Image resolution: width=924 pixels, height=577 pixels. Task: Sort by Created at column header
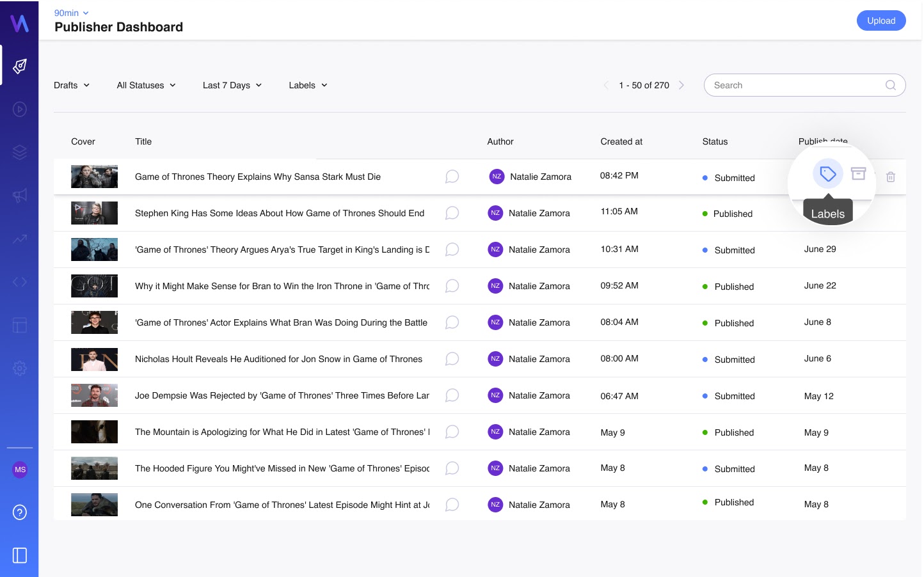tap(621, 141)
